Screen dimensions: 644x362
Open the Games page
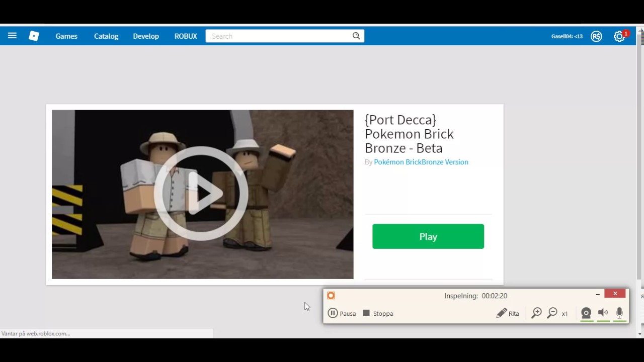click(66, 36)
